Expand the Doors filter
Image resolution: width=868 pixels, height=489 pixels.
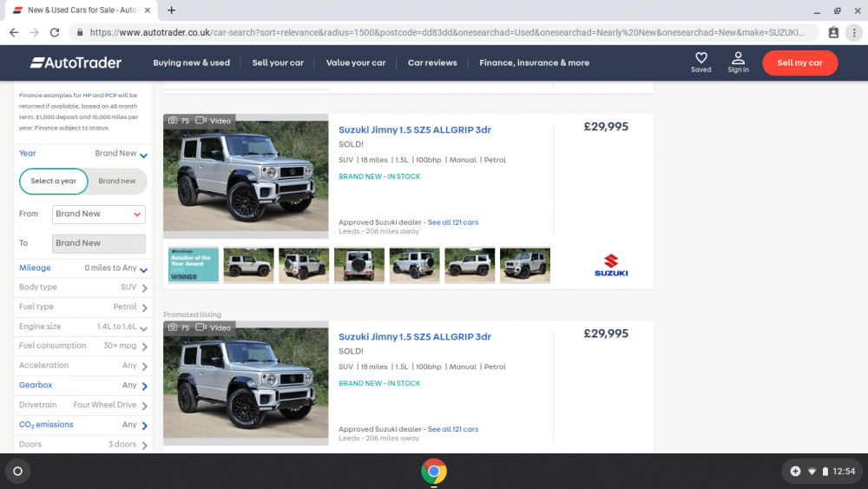pyautogui.click(x=83, y=444)
